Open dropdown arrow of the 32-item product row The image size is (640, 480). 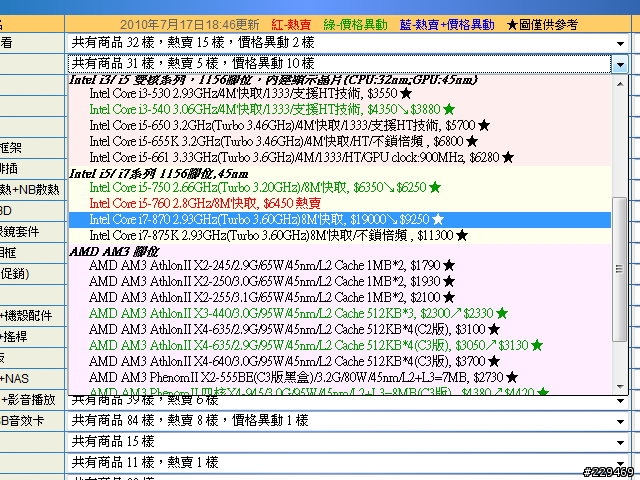click(620, 43)
